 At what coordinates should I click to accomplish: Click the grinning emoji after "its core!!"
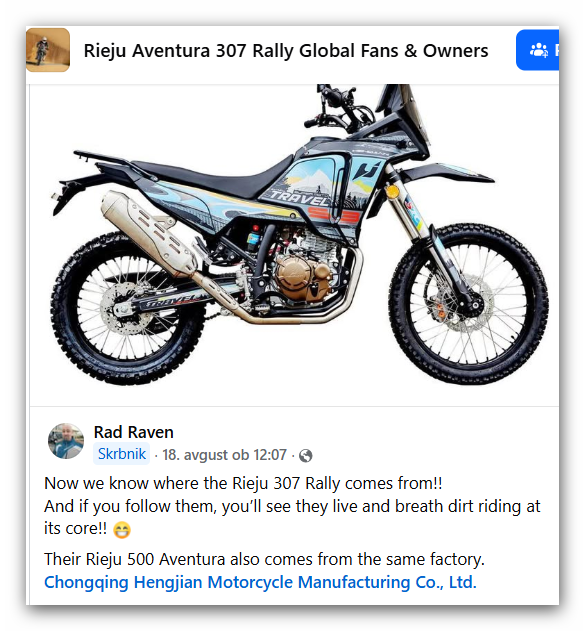[122, 530]
